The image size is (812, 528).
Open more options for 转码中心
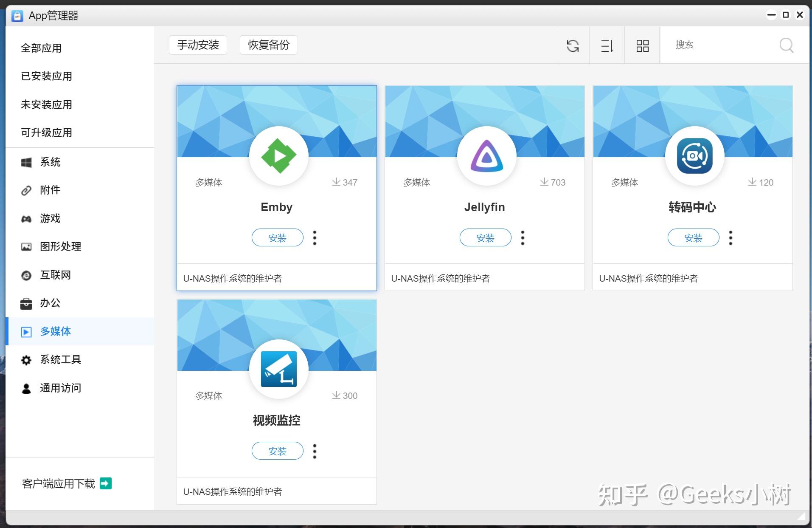[x=731, y=238]
